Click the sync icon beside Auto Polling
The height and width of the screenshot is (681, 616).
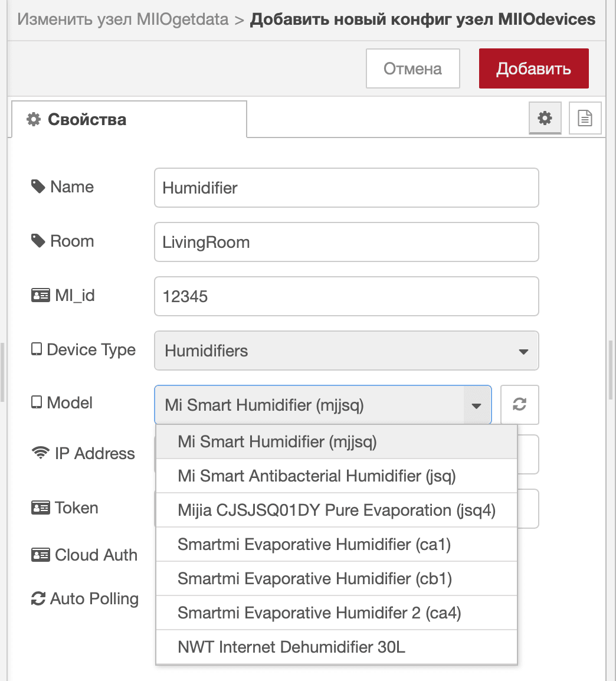[38, 598]
